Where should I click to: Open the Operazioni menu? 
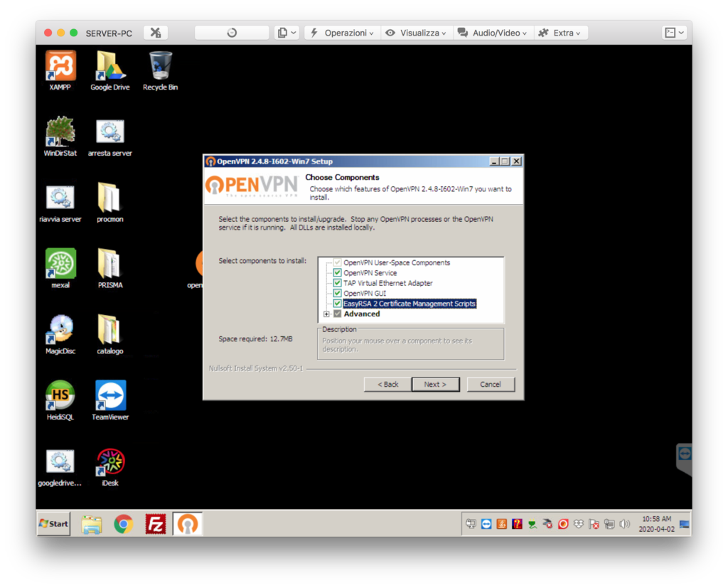(x=342, y=33)
